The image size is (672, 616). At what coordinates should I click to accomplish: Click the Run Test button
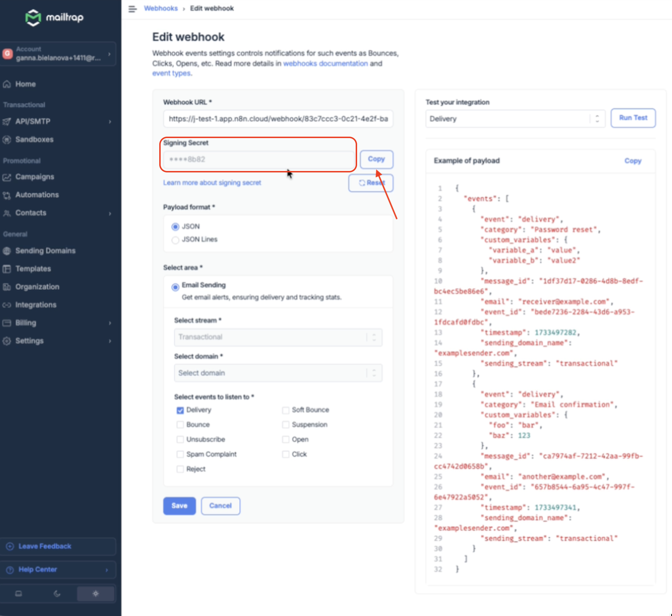(633, 118)
